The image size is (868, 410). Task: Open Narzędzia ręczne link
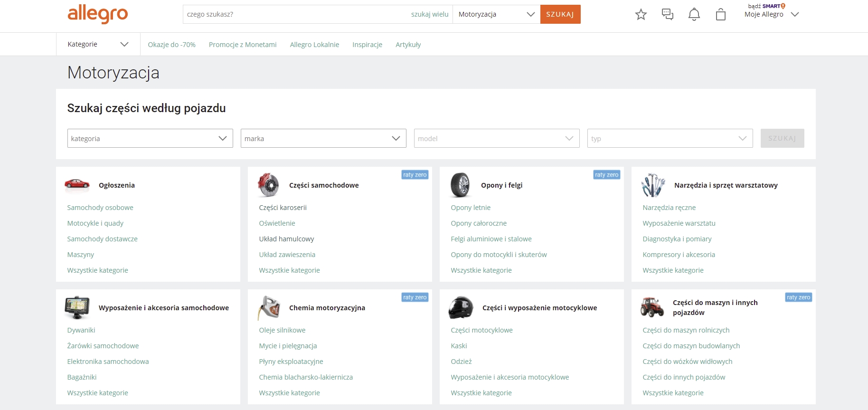pyautogui.click(x=669, y=208)
